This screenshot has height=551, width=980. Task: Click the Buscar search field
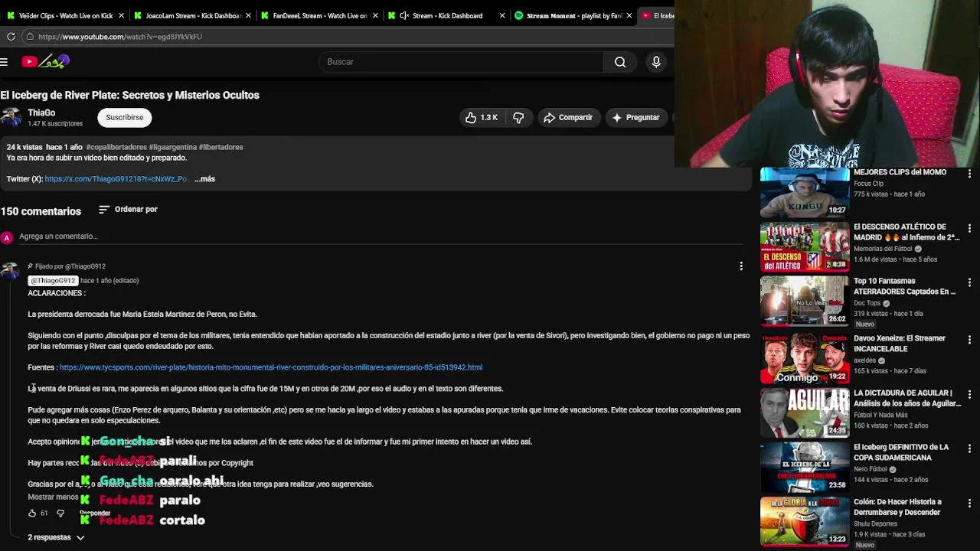pos(461,62)
